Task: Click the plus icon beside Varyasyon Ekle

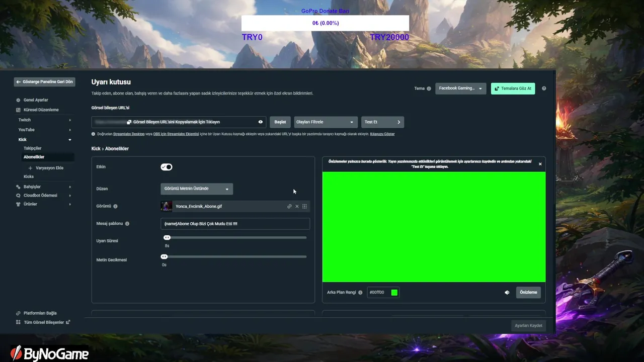Action: tap(30, 168)
